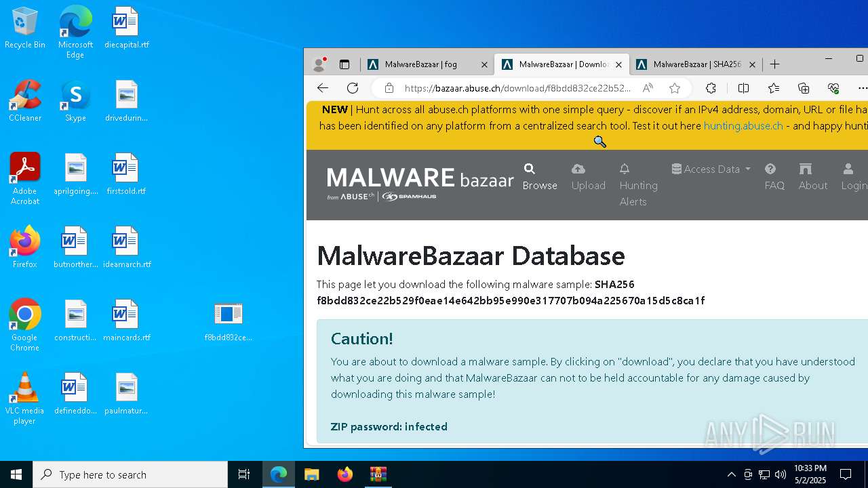
Task: Open the Windows Start menu
Action: tap(16, 474)
